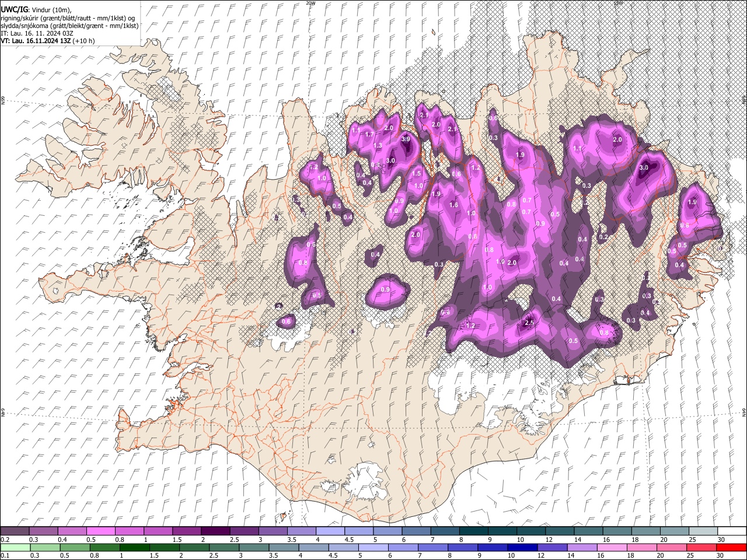Click the 'slydda/snjókoma' description line
This screenshot has height=560, width=747.
pos(70,26)
